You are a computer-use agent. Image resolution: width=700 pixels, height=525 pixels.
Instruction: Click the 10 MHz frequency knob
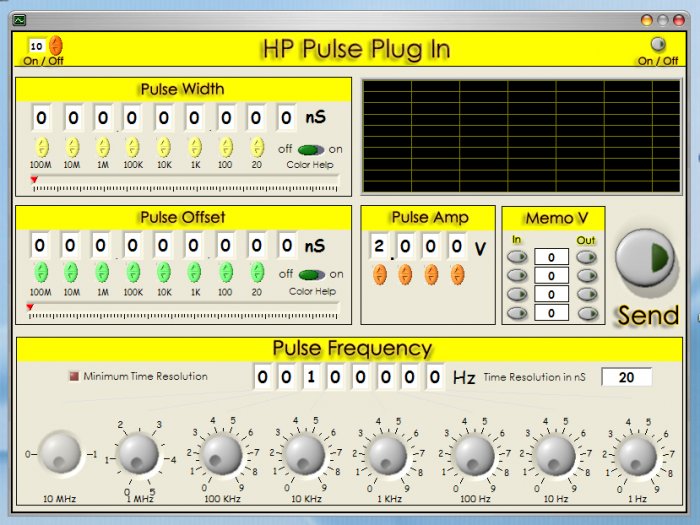point(59,453)
